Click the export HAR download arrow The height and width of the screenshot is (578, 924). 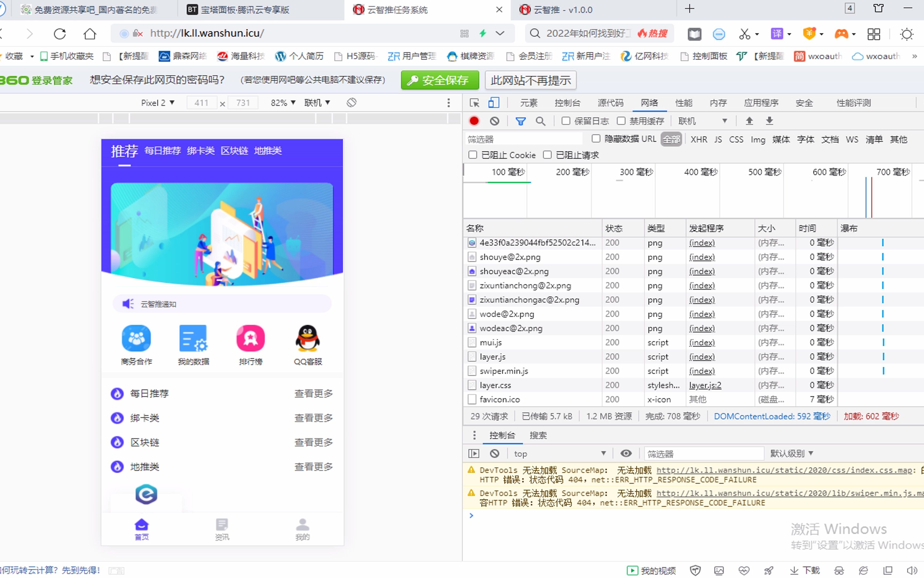(769, 121)
